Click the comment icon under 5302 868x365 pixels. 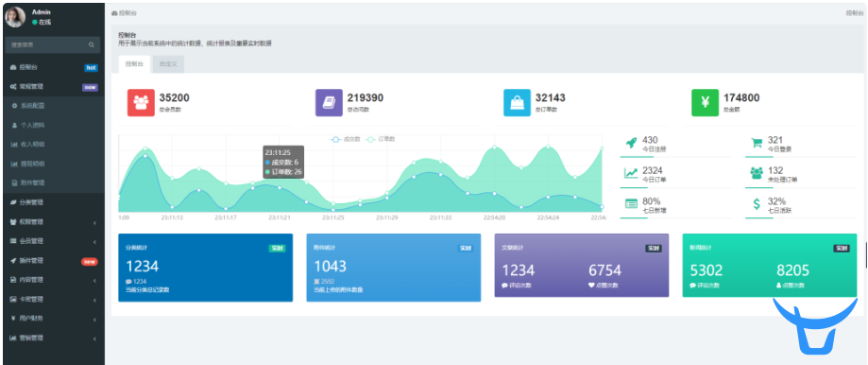[x=693, y=286]
